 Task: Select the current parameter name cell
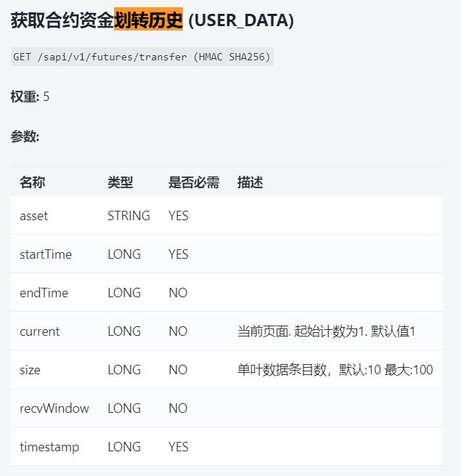click(39, 331)
